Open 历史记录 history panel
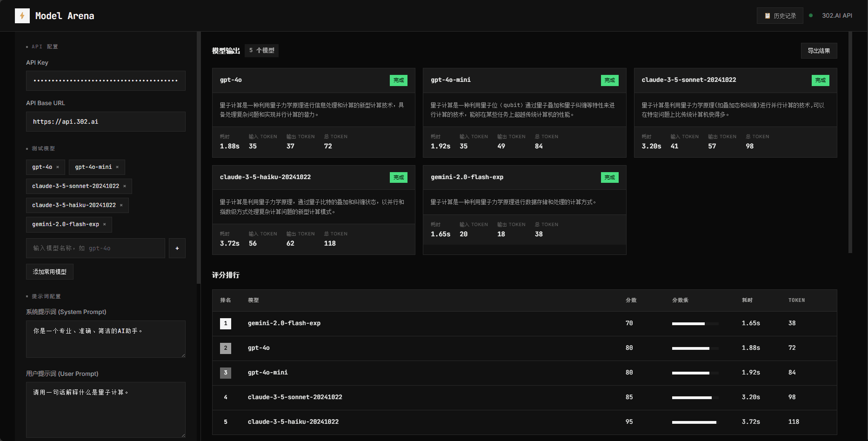 [x=780, y=16]
